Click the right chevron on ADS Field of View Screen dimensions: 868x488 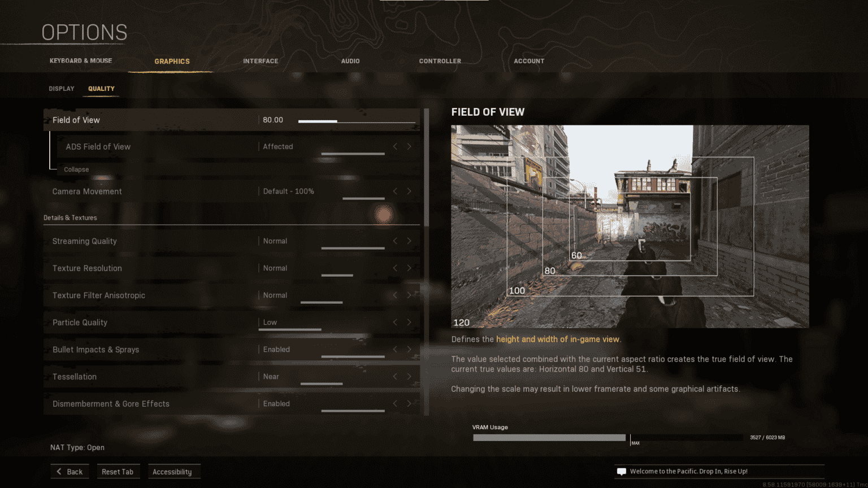pos(409,146)
